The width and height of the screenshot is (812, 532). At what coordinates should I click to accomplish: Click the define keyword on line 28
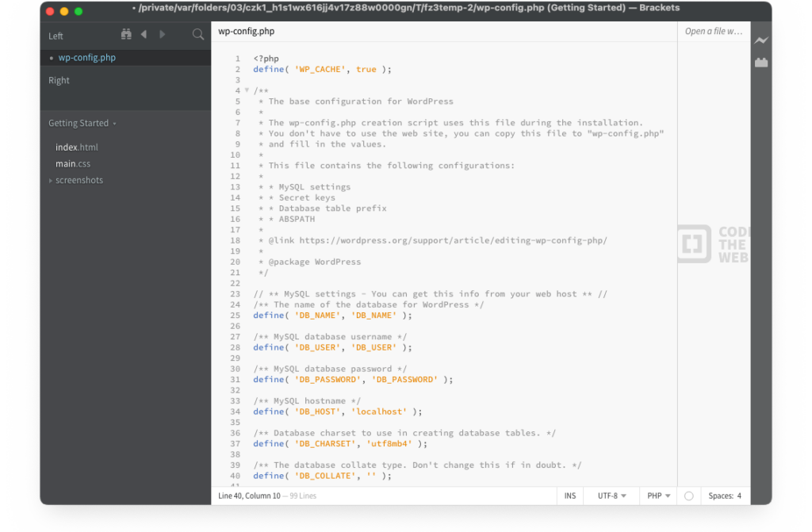coord(268,347)
